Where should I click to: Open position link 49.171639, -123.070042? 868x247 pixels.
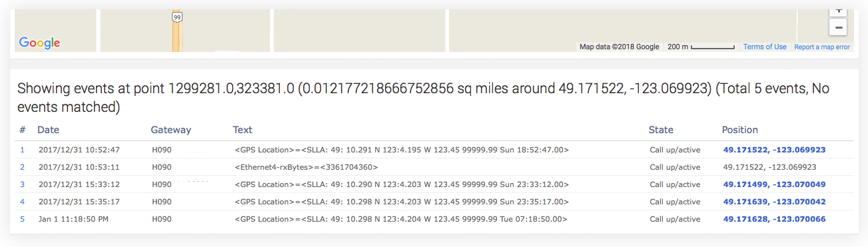coord(774,202)
